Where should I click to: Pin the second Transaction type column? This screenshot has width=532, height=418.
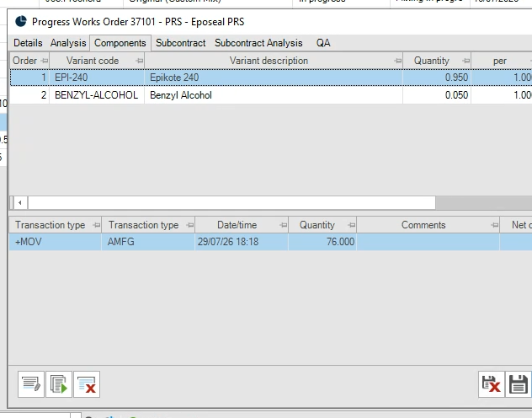190,225
